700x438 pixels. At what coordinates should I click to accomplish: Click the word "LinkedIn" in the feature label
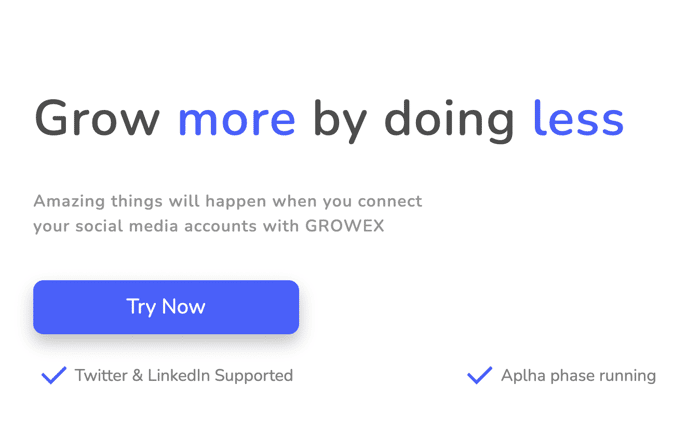179,375
